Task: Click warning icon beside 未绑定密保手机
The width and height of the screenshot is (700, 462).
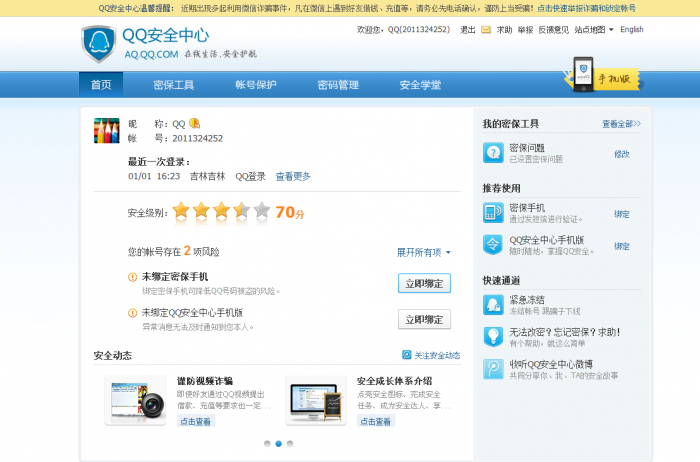Action: (x=133, y=277)
